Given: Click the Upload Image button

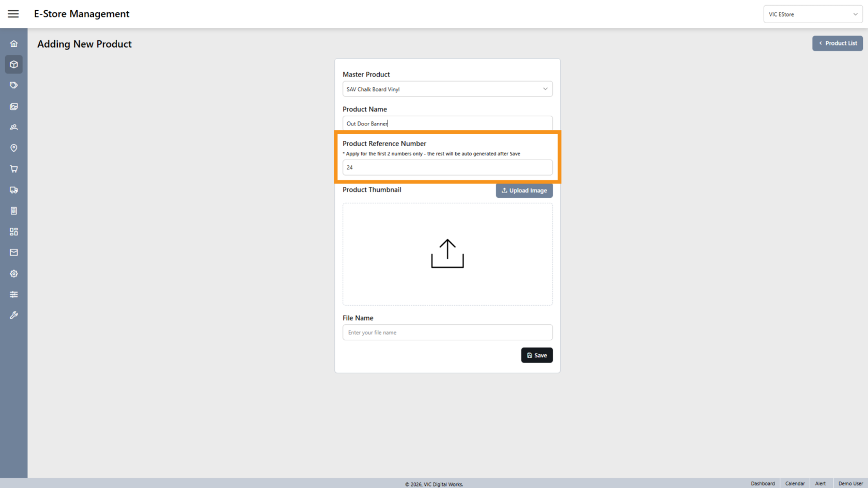Looking at the screenshot, I should [x=524, y=191].
